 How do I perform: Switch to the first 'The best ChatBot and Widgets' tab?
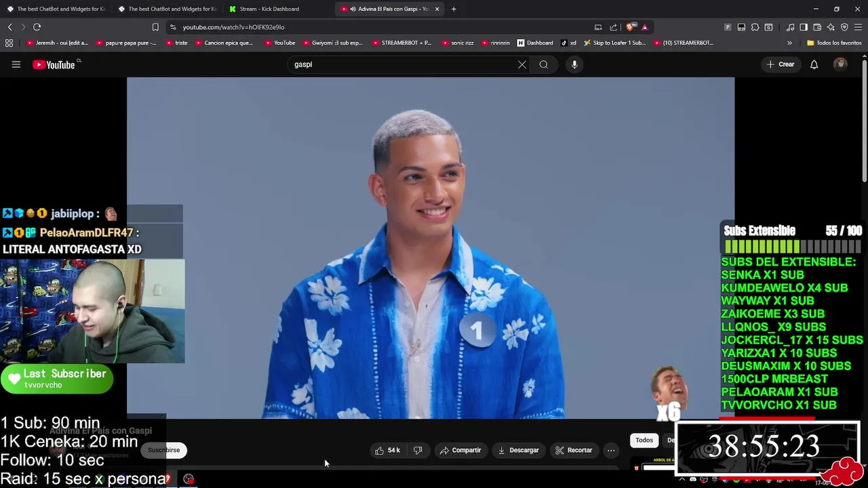56,9
